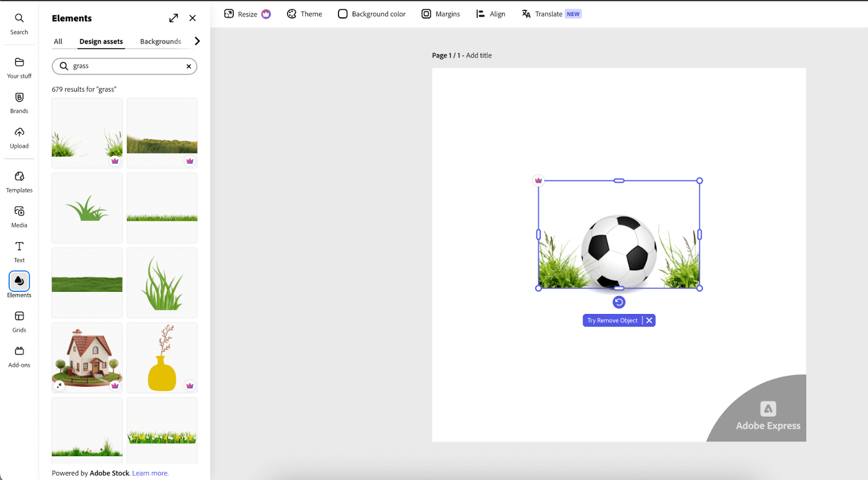Add the house with garden asset
Viewport: 868px width, 480px height.
pos(87,358)
